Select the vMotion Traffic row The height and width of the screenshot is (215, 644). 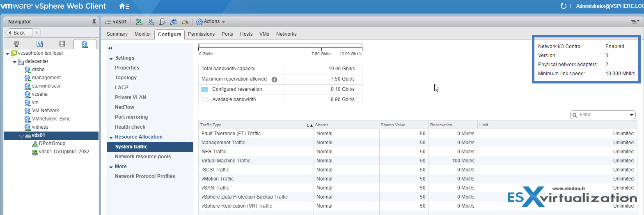(x=417, y=179)
